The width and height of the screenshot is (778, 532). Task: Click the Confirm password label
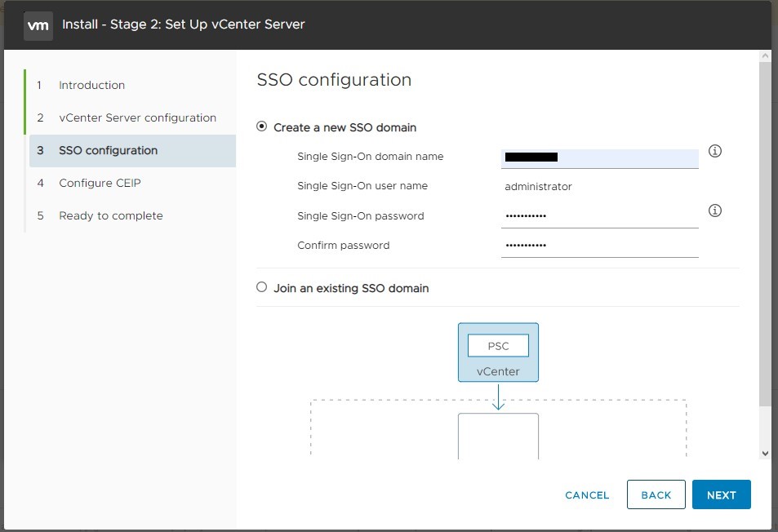[344, 246]
